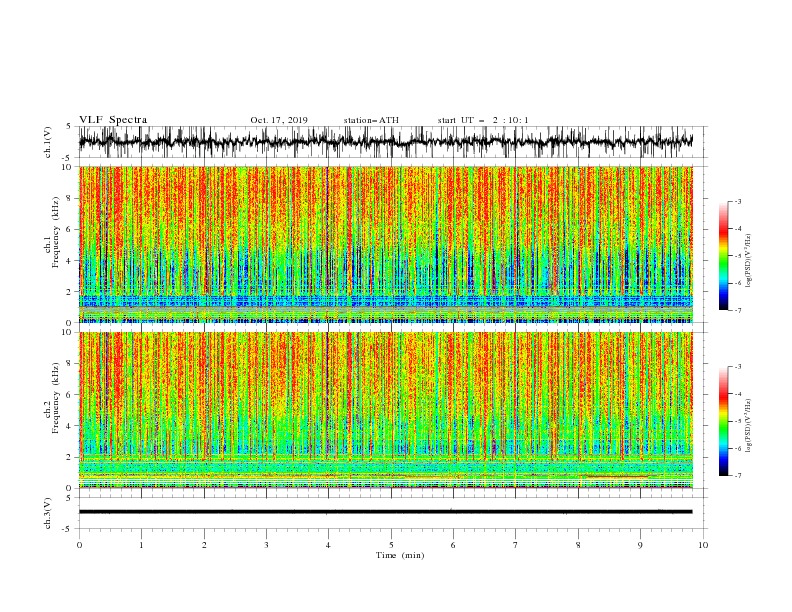Click ch.2 colorbar tick label '-5'
792x612 pixels.
[737, 421]
